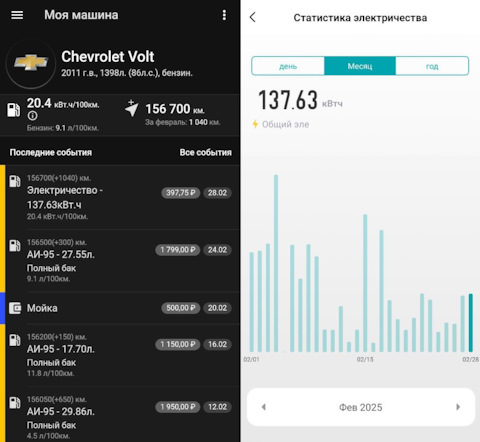Screen dimensions: 480x442
Task: Tap the 137.63 кВтч total value
Action: (300, 100)
